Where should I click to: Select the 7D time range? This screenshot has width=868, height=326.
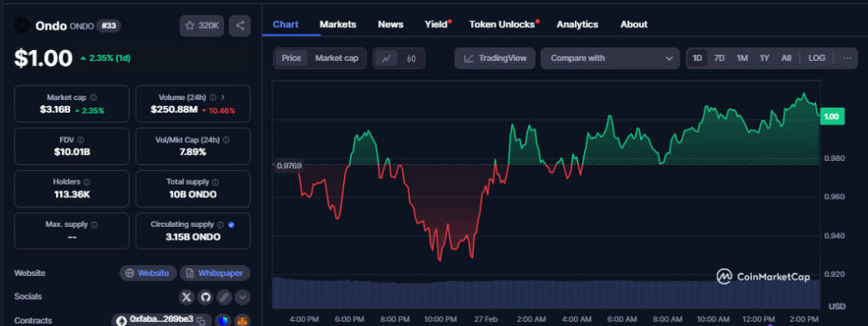click(x=719, y=58)
